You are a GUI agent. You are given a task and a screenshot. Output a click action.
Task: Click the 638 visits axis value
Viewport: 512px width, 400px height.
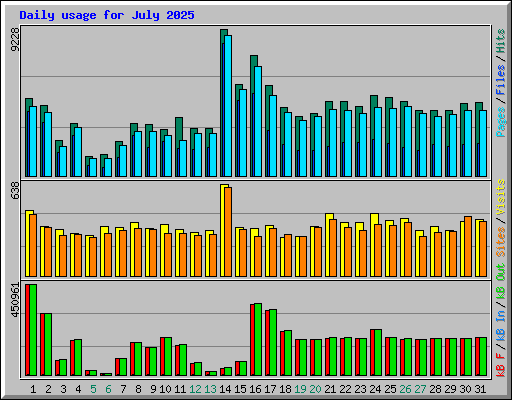coord(15,191)
